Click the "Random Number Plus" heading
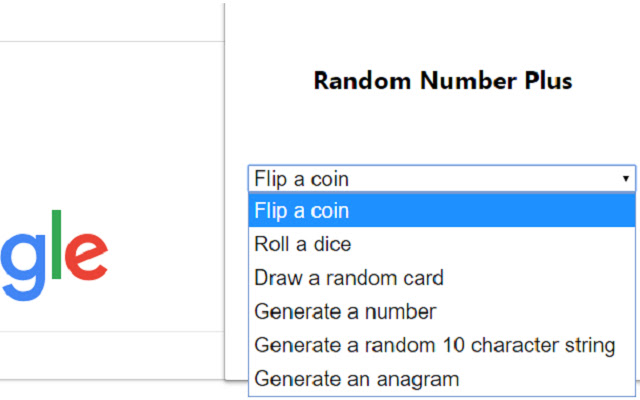 443,81
